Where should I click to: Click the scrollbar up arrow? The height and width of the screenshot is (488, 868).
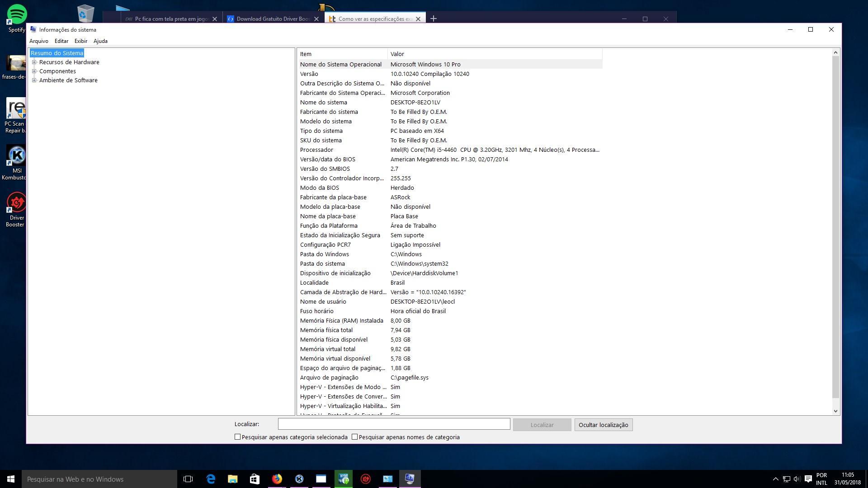(x=835, y=53)
